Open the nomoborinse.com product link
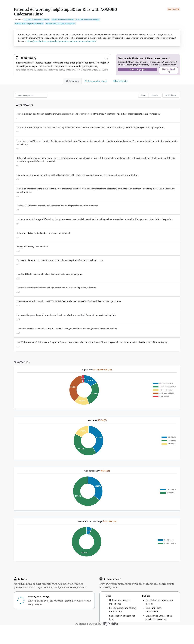The image size is (194, 644). pos(61,41)
